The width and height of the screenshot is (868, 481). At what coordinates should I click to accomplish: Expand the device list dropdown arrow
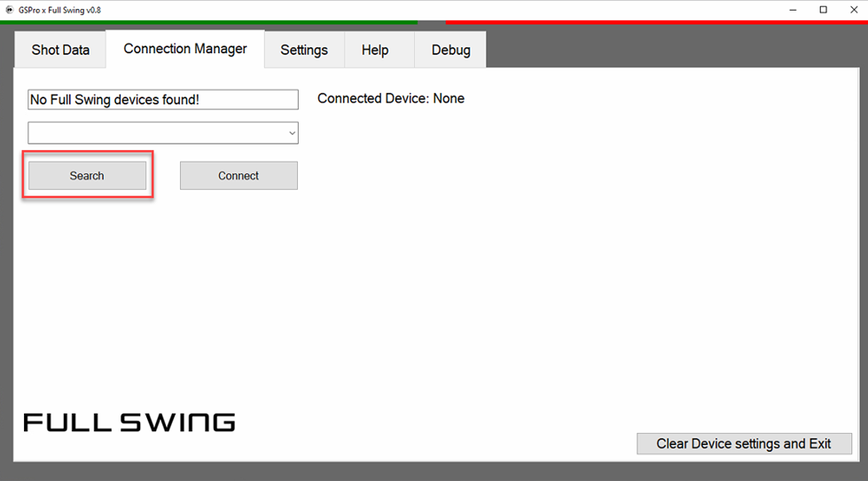click(x=292, y=133)
